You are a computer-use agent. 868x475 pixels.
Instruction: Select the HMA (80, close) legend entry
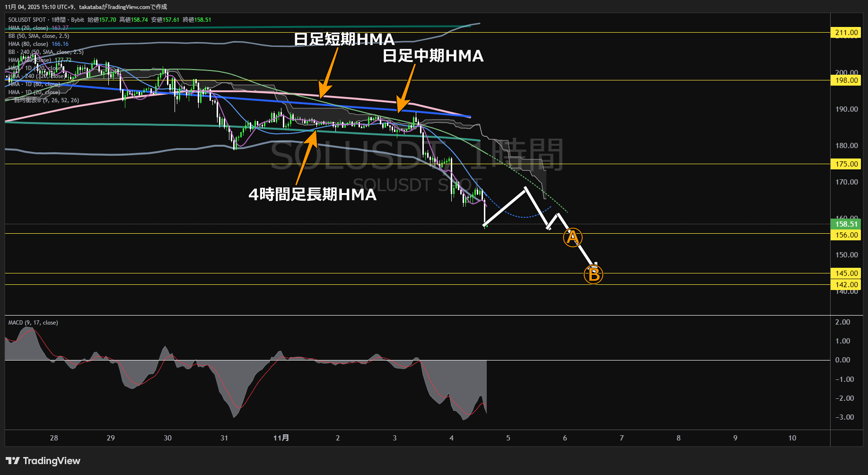[28, 44]
